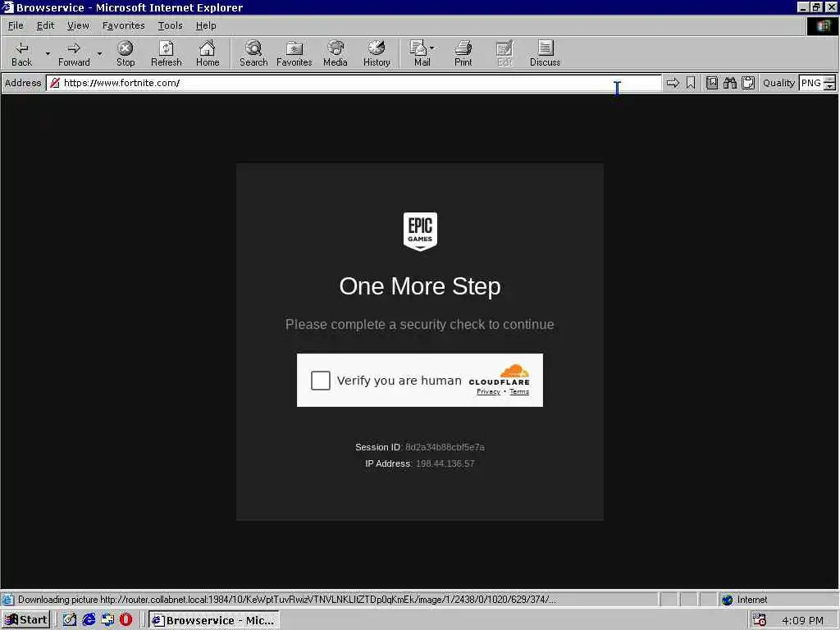Open the Media toolbar pane

(x=336, y=53)
